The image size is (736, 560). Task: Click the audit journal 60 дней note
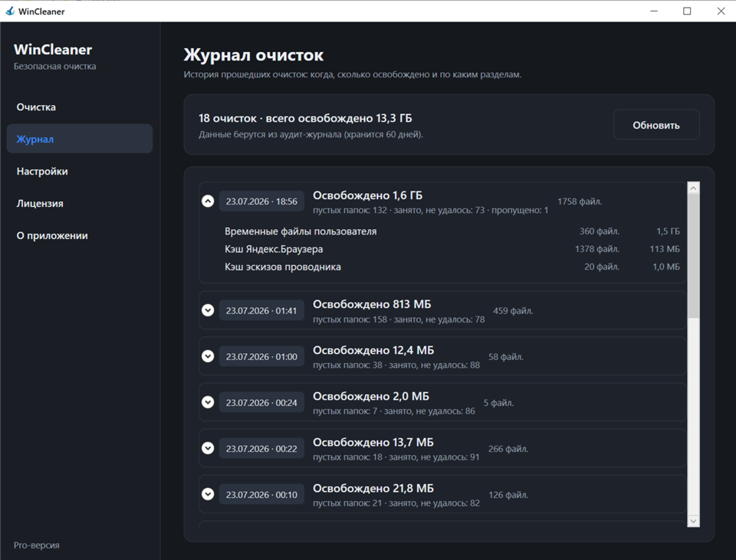point(310,135)
